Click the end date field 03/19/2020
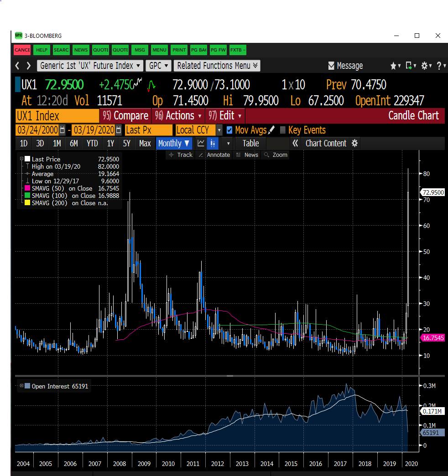This screenshot has width=448, height=476. [x=94, y=130]
